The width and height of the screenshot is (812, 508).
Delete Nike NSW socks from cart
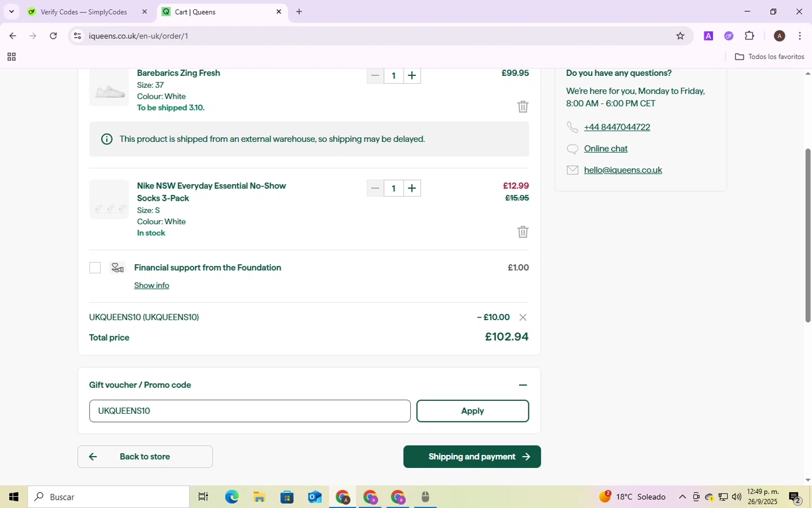[522, 232]
